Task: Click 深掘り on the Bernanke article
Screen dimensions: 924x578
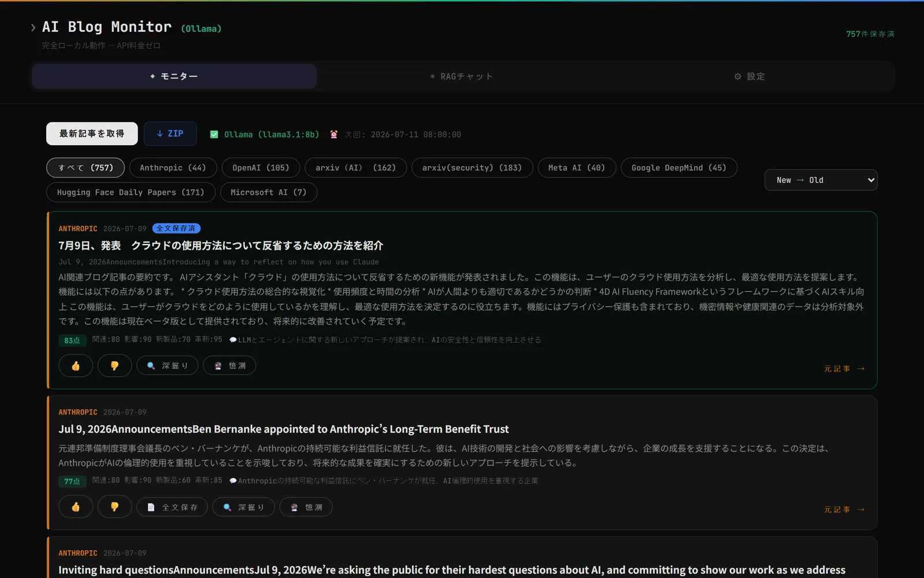Action: [244, 507]
